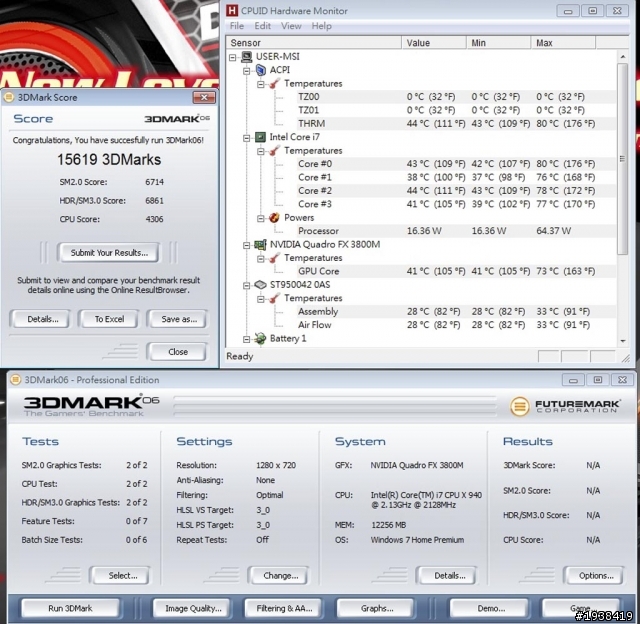Open the File menu in Hardware Monitor
This screenshot has width=640, height=624.
pos(237,26)
